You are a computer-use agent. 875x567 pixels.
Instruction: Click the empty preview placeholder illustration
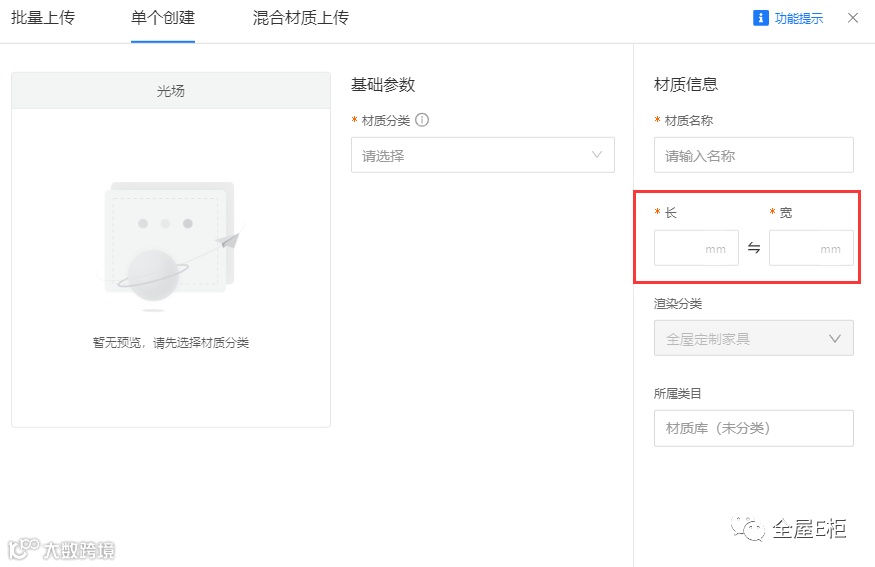[172, 240]
